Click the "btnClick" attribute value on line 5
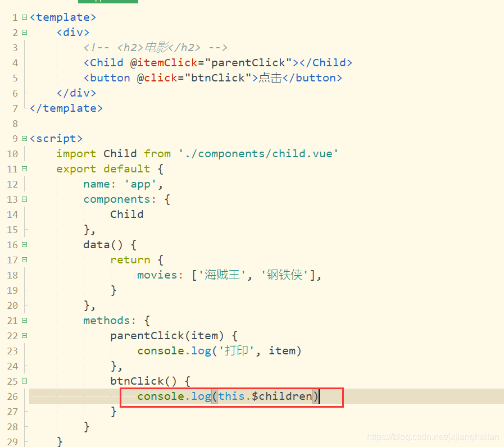This screenshot has width=504, height=447. [218, 77]
